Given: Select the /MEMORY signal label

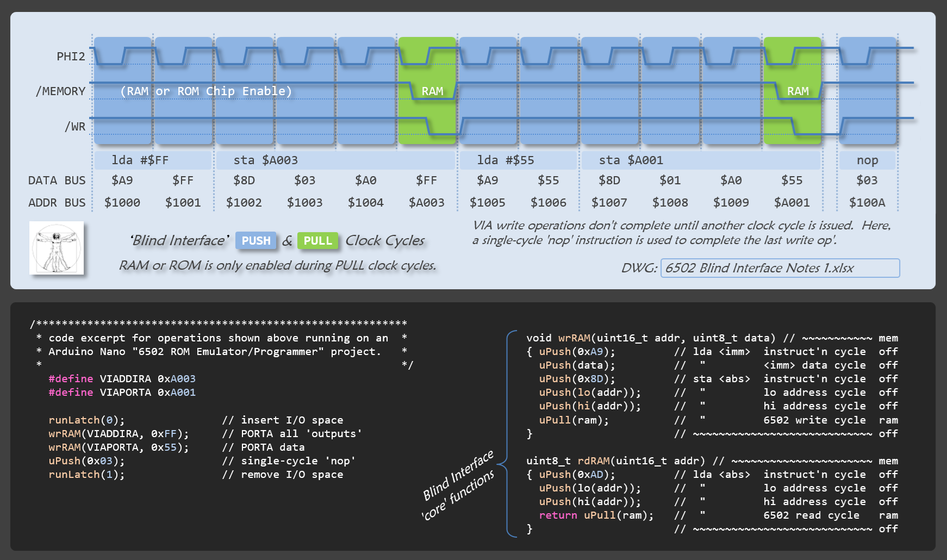Looking at the screenshot, I should 60,91.
